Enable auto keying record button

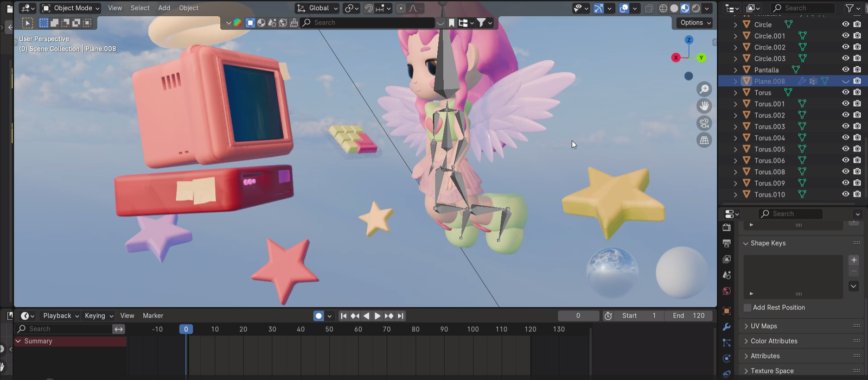click(318, 316)
